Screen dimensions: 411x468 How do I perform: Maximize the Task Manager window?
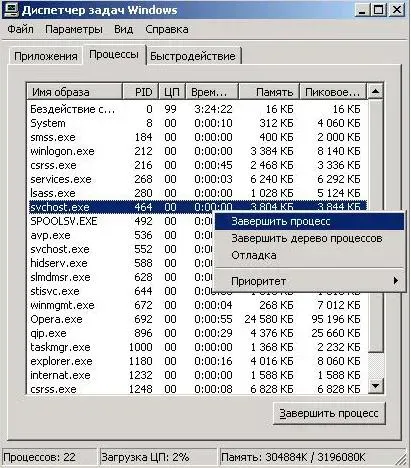pyautogui.click(x=378, y=9)
